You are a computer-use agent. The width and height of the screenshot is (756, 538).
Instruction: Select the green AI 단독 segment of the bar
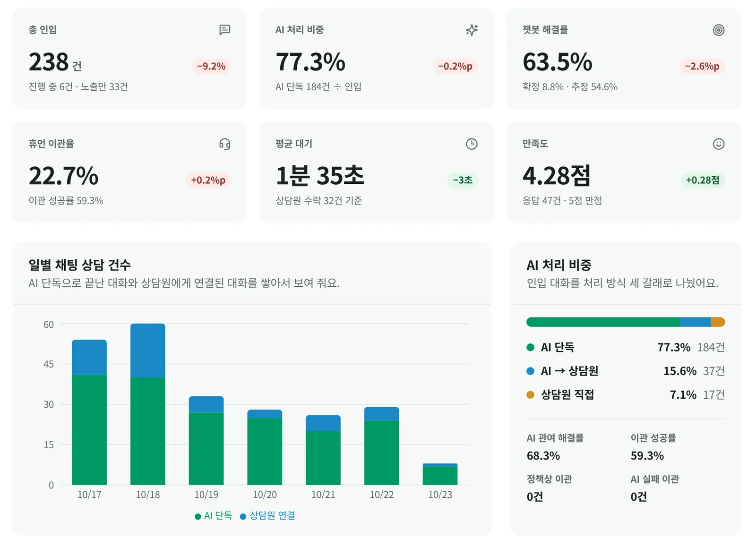tap(603, 322)
